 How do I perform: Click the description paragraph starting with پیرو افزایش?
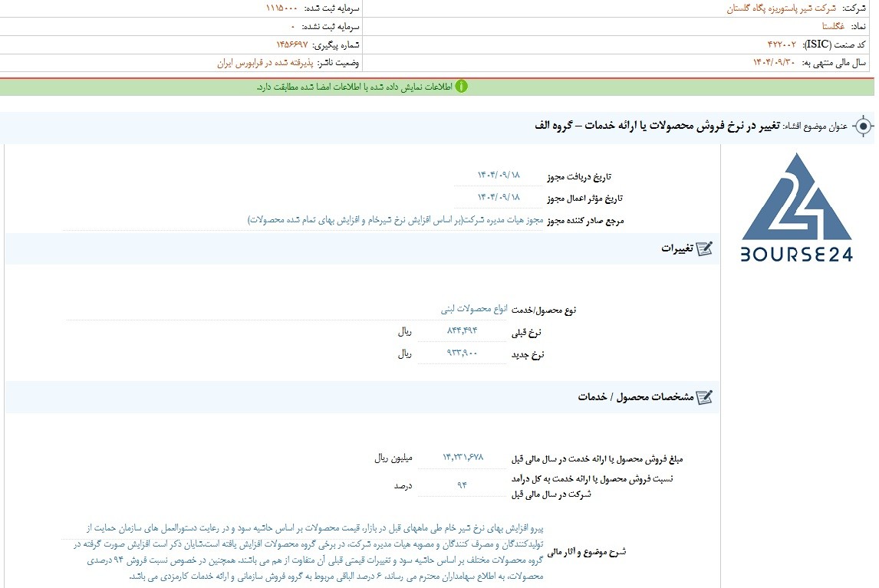308,552
